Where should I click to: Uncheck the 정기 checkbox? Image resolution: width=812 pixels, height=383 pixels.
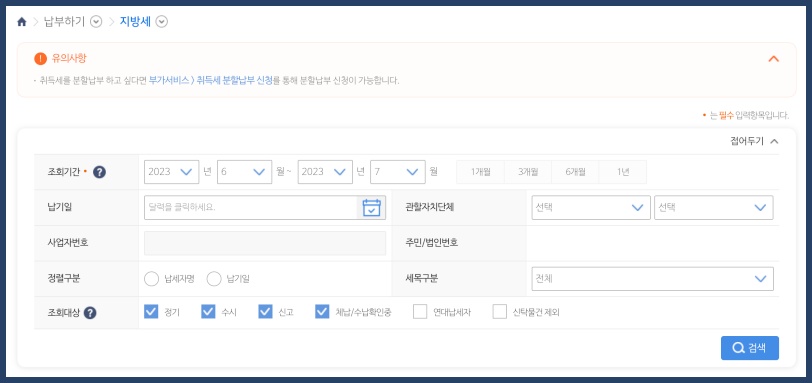pyautogui.click(x=151, y=312)
